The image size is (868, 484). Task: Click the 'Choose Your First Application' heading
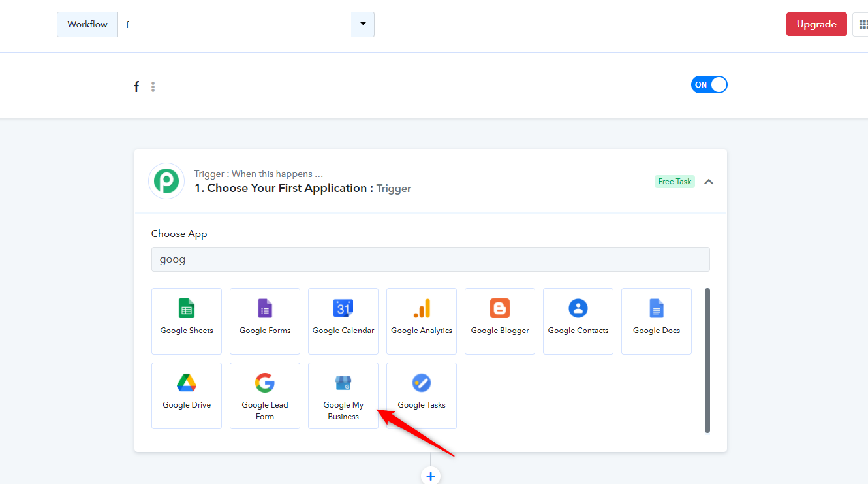(x=303, y=188)
